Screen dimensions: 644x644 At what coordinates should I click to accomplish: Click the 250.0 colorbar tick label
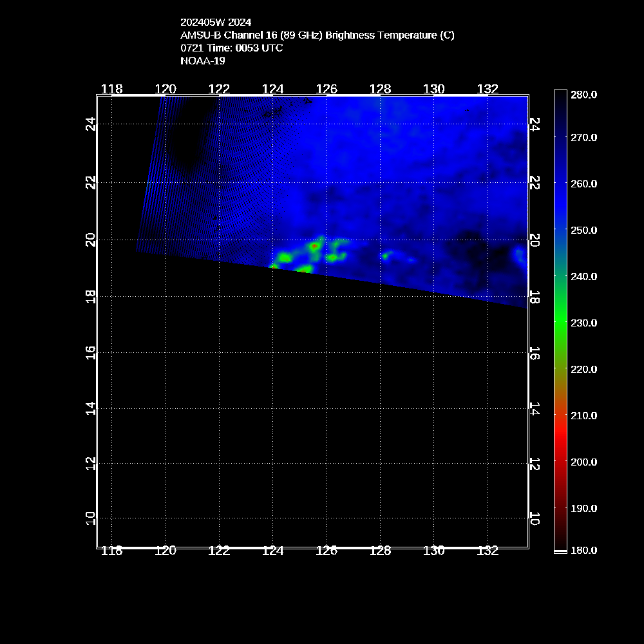click(583, 230)
